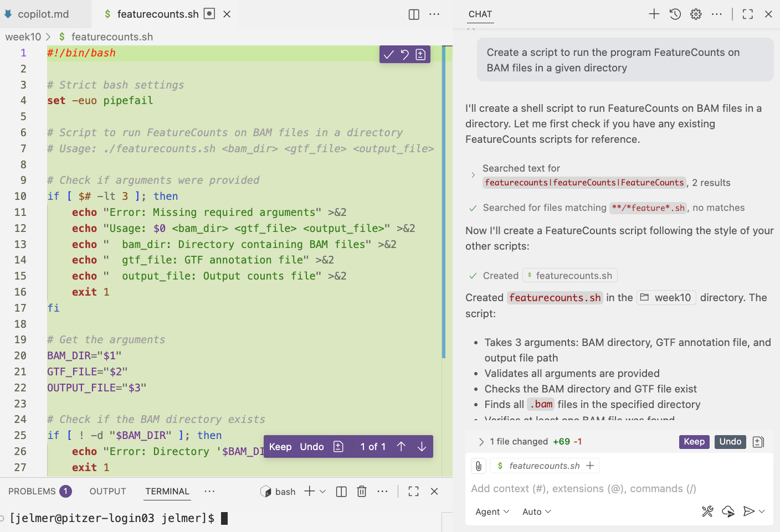Launch a new terminal with the plus icon
780x532 pixels.
(308, 491)
